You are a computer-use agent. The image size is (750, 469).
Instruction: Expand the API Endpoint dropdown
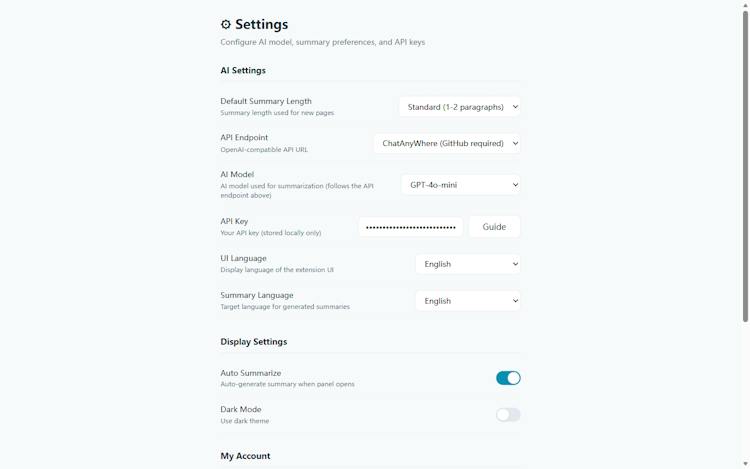click(447, 143)
